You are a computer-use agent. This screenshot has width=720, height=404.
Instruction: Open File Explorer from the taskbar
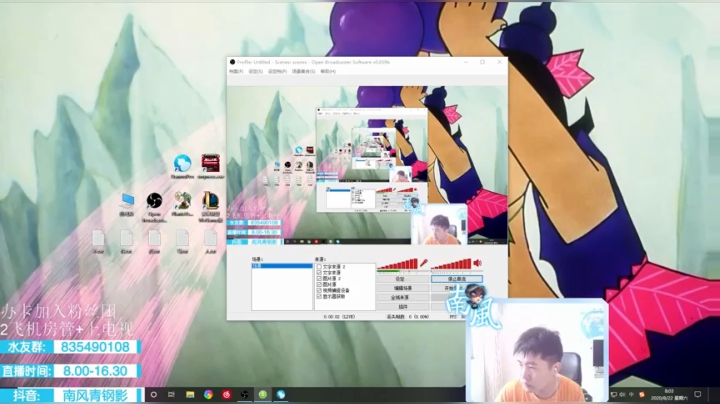click(x=190, y=394)
